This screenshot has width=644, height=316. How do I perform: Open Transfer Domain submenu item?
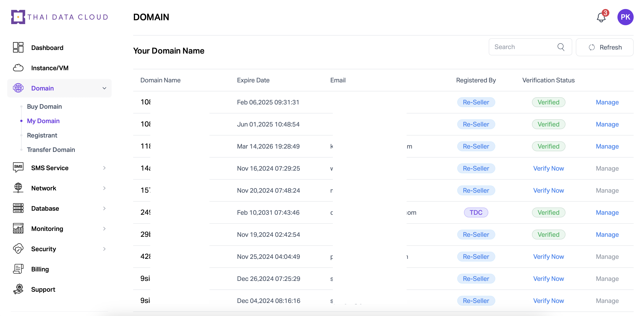[x=51, y=150]
